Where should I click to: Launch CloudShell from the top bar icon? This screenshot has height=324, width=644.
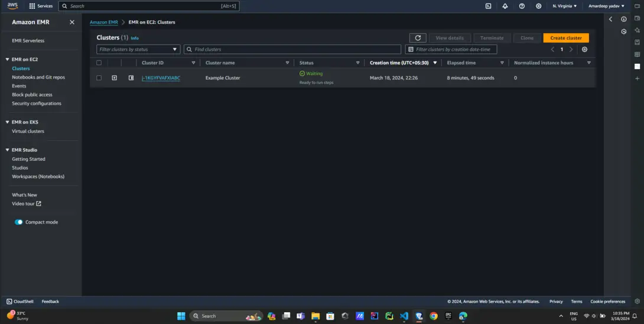click(489, 6)
